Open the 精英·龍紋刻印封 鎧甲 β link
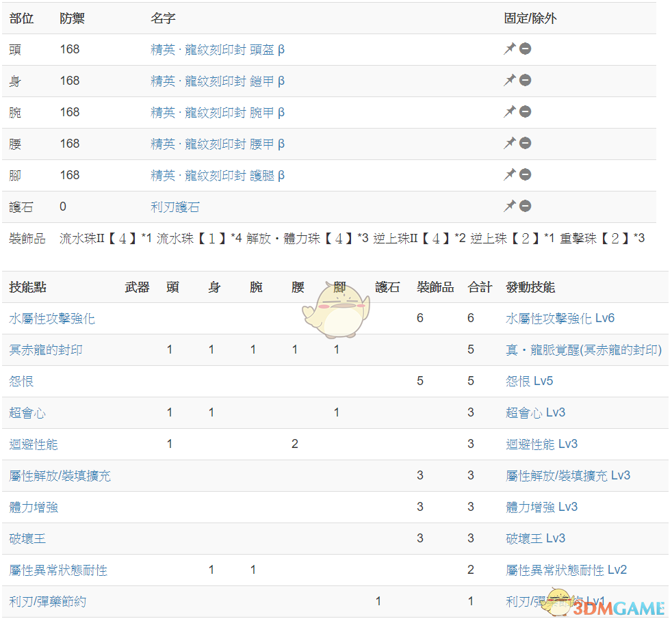The width and height of the screenshot is (672, 621). click(x=218, y=81)
